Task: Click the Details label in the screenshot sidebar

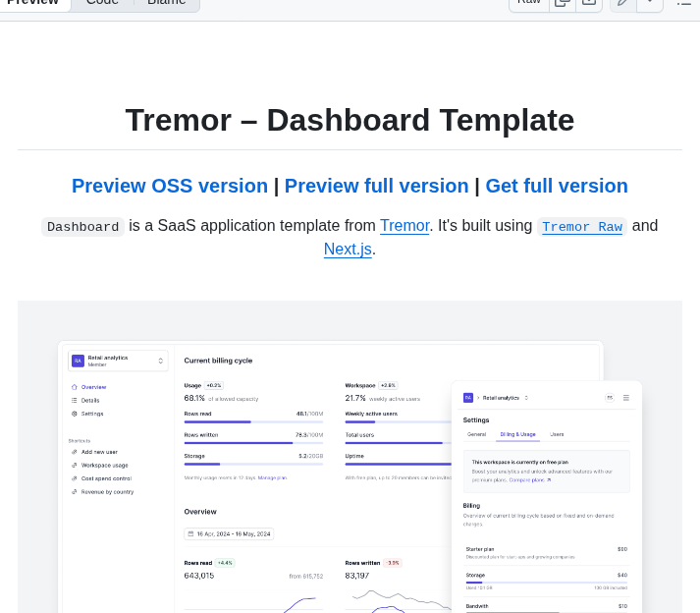Action: pyautogui.click(x=90, y=401)
